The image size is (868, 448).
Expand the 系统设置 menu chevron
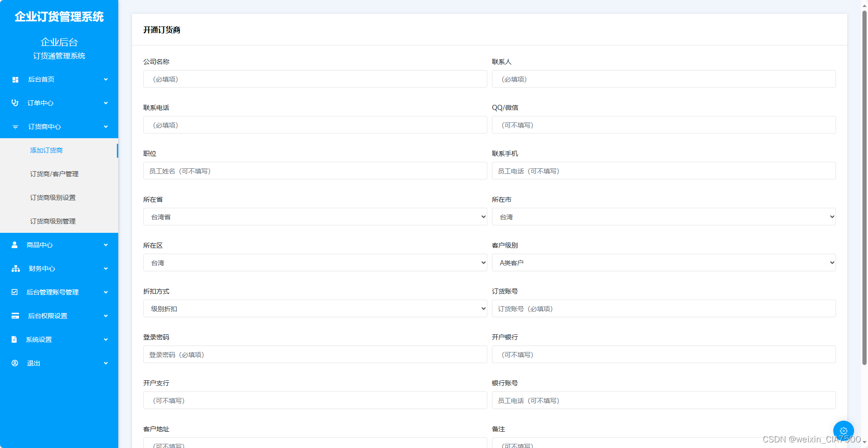[106, 339]
